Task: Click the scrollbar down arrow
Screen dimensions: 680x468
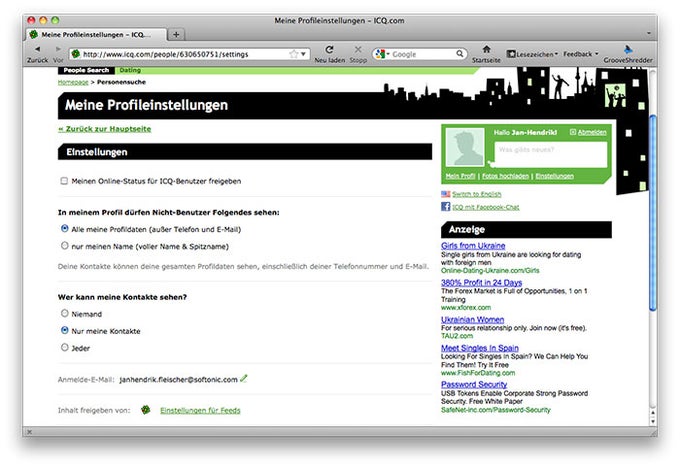Action: point(653,421)
